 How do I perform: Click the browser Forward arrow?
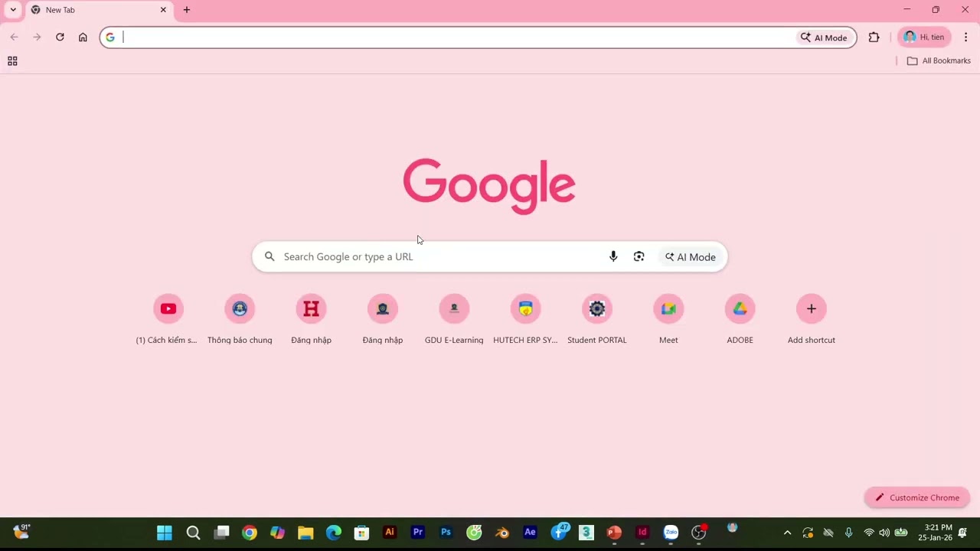tap(37, 37)
